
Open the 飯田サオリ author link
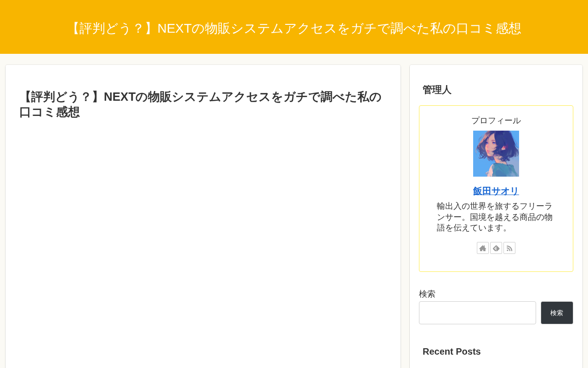(496, 191)
